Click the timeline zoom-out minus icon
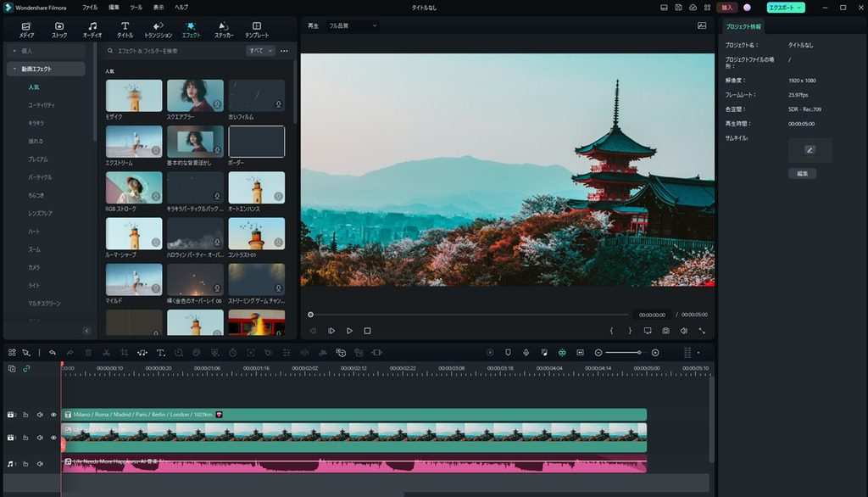Viewport: 868px width, 497px height. [598, 352]
